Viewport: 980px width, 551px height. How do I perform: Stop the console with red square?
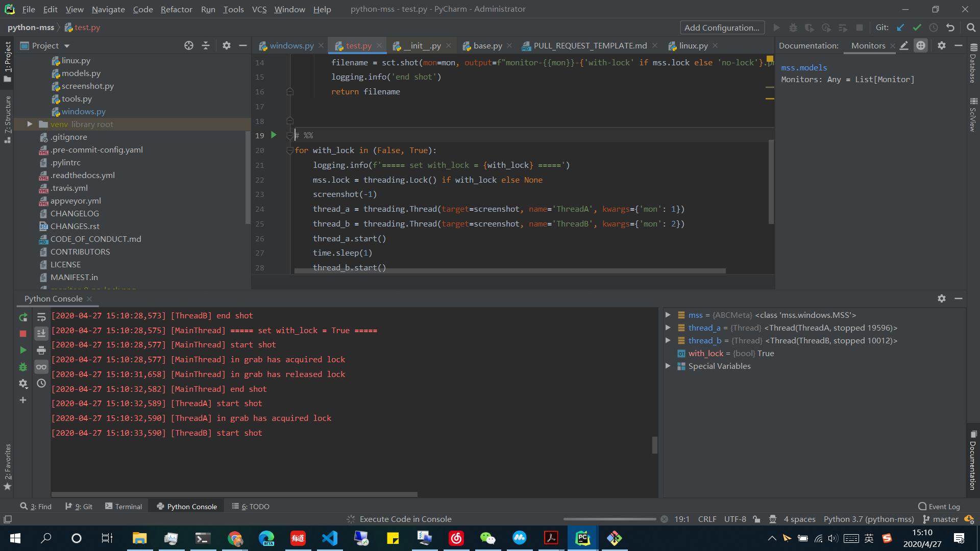pos(23,334)
